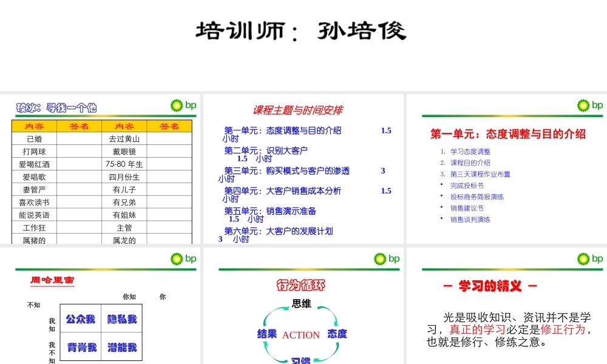Select list item 学习态度调整

[x=470, y=152]
